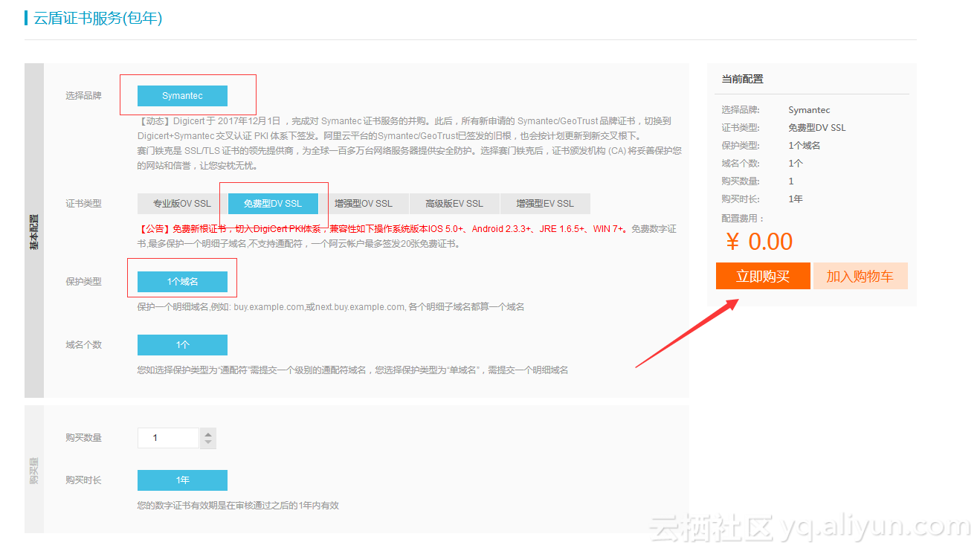
Task: Select the 1个 domain count option
Action: pos(182,345)
